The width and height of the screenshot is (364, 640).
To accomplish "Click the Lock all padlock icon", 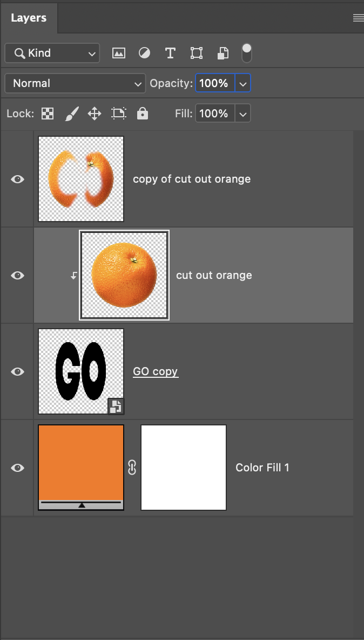I will [x=142, y=113].
